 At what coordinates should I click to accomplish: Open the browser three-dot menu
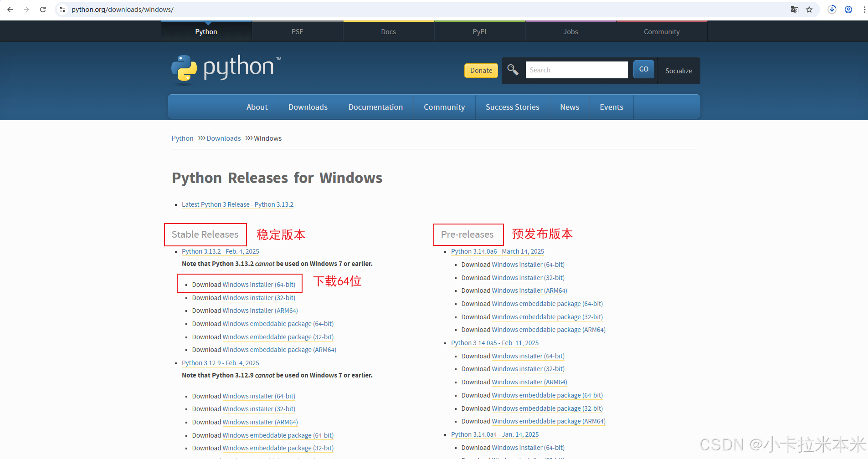[x=864, y=10]
